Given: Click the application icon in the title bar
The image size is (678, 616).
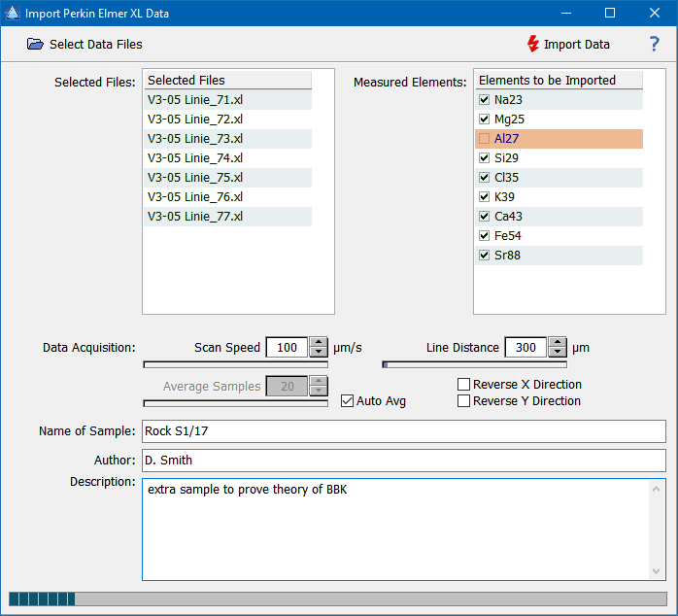Looking at the screenshot, I should 12,13.
